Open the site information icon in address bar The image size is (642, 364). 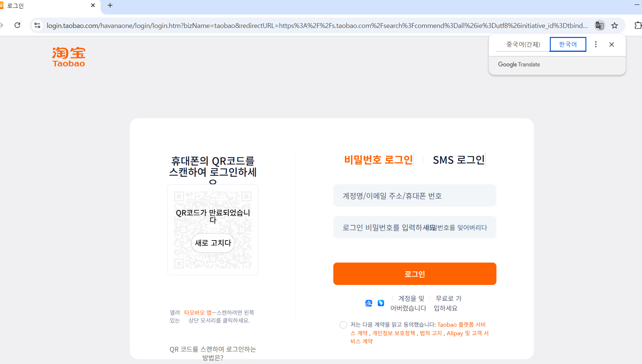click(37, 25)
